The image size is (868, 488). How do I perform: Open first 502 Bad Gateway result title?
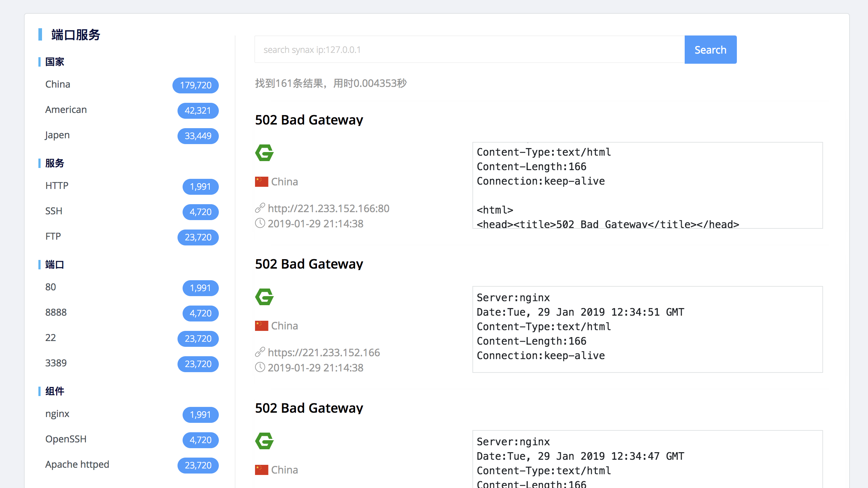tap(309, 120)
